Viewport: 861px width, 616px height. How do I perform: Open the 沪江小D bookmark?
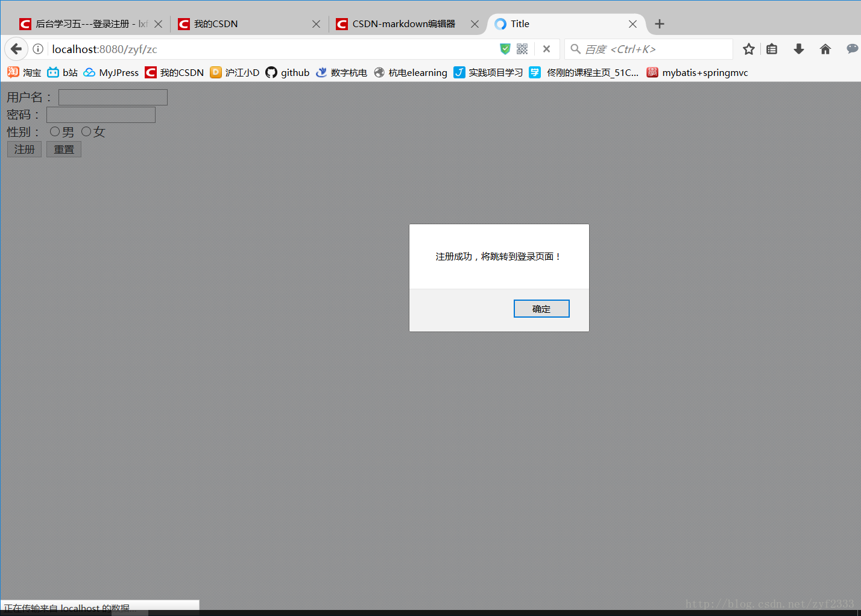(235, 72)
